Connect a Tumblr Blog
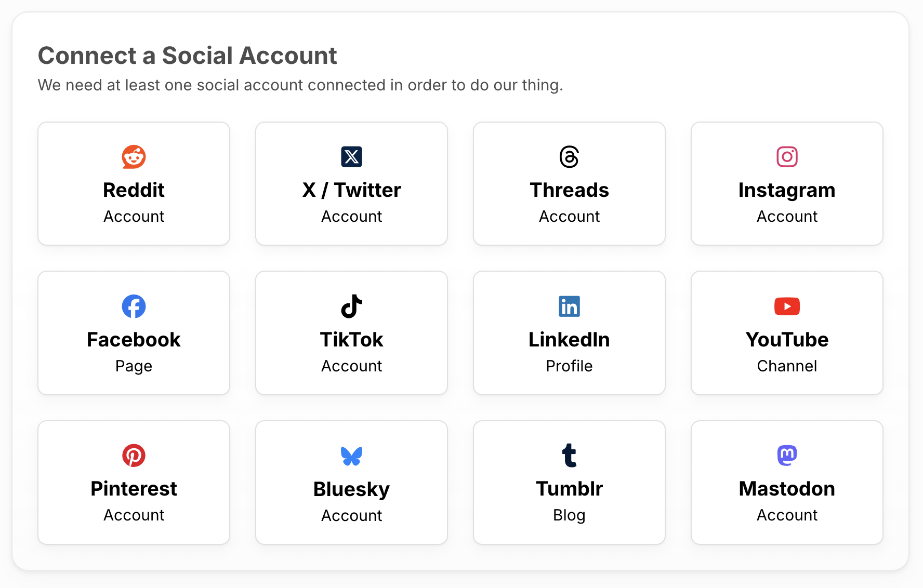This screenshot has height=588, width=923. coord(569,483)
